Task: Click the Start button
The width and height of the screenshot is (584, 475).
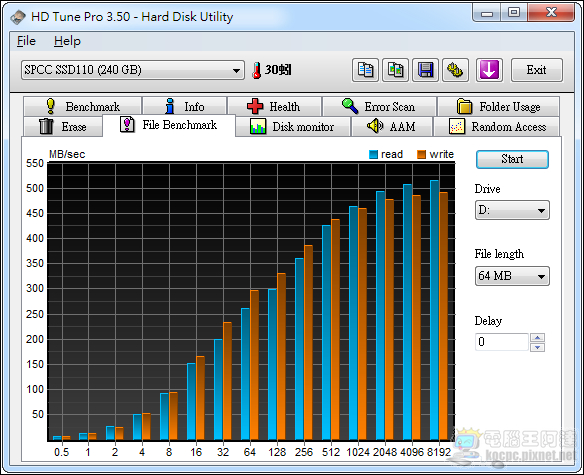Action: click(x=512, y=159)
